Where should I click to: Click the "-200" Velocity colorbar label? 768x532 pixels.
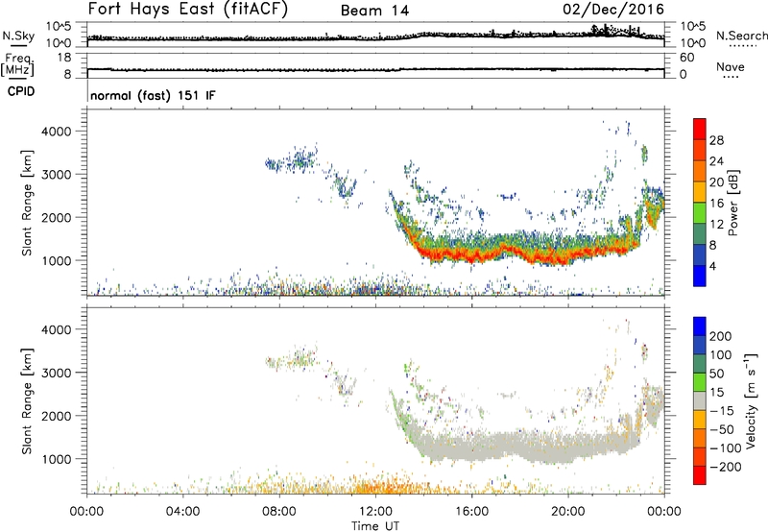725,467
